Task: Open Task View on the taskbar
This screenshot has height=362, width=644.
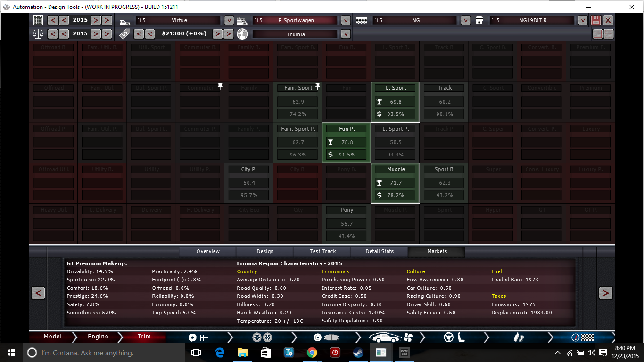Action: pos(196,353)
